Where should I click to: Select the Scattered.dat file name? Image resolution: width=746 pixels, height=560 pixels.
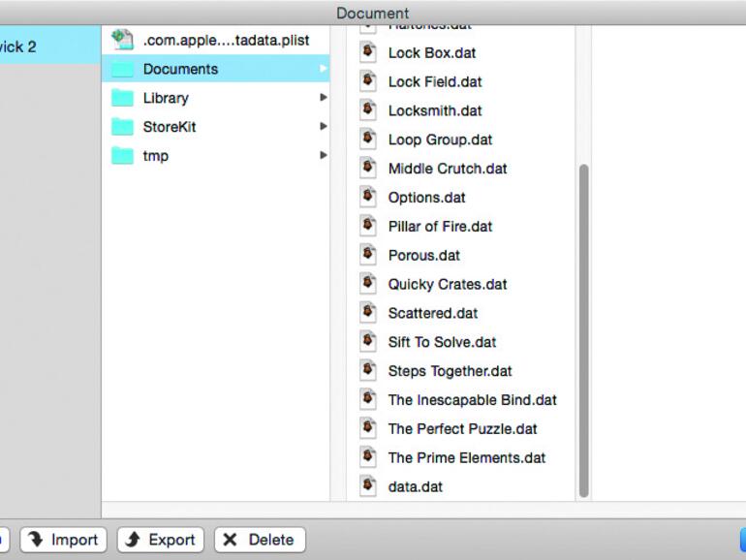tap(433, 313)
